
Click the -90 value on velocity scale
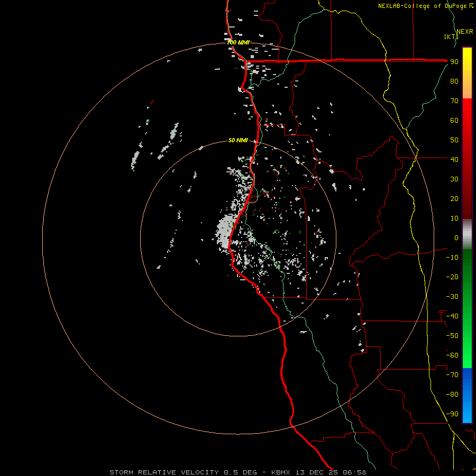click(452, 414)
